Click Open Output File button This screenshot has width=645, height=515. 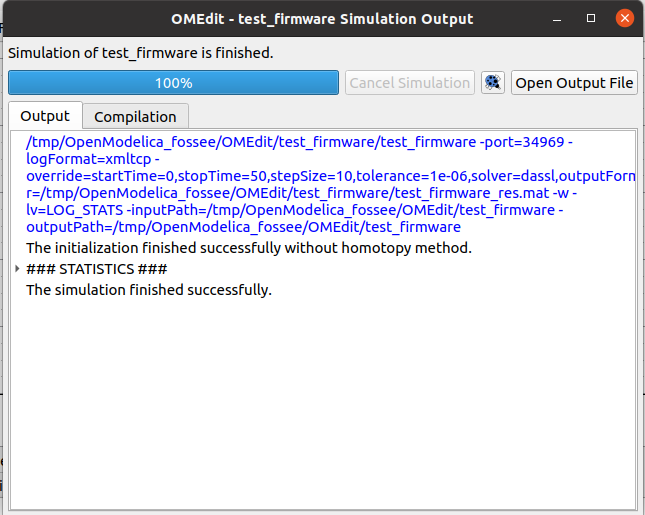tap(574, 83)
